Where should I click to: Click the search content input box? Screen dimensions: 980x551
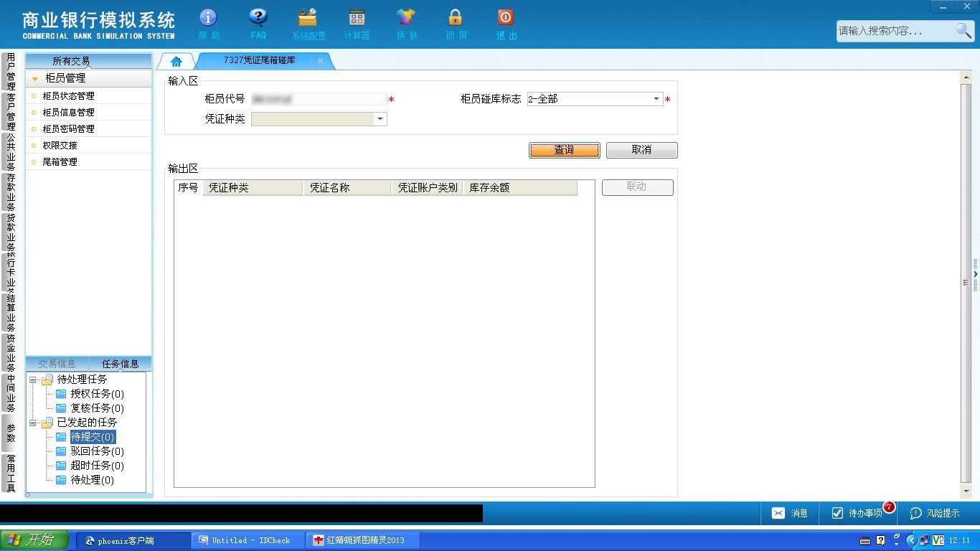pos(895,31)
